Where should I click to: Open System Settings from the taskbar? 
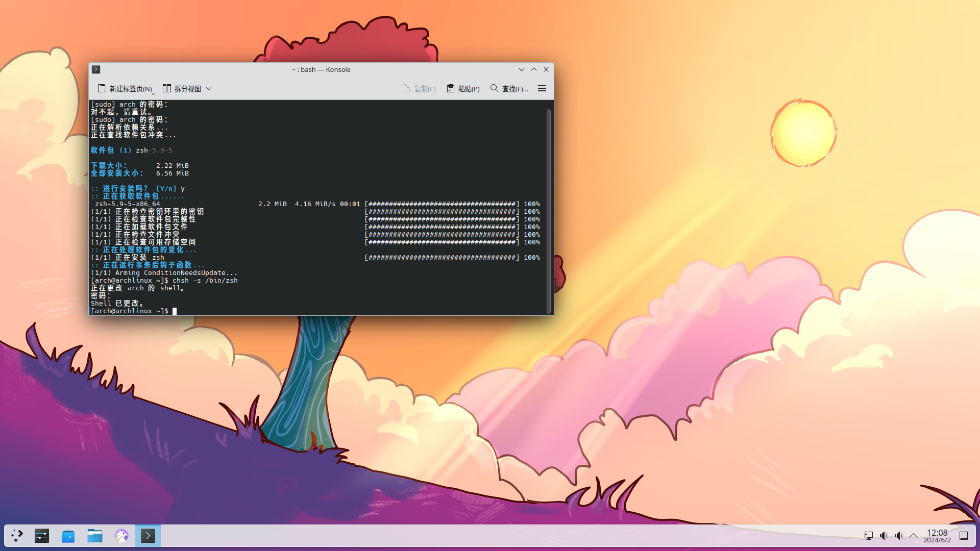click(42, 536)
